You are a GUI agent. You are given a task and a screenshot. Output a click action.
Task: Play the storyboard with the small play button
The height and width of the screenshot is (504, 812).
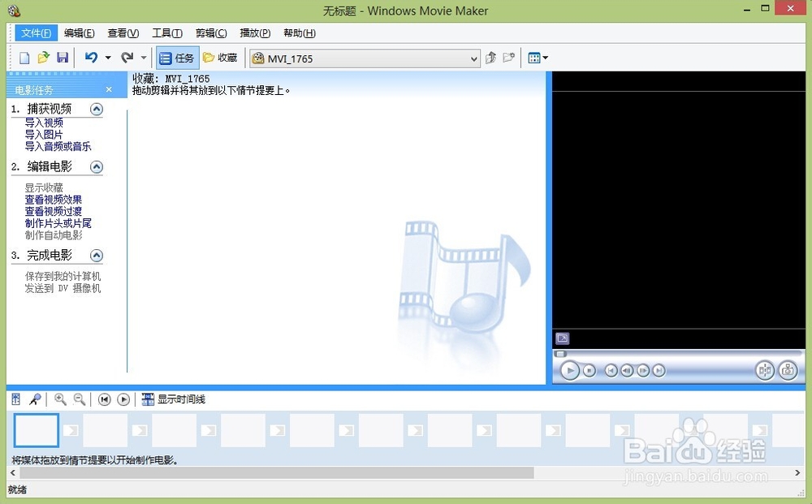tap(123, 399)
